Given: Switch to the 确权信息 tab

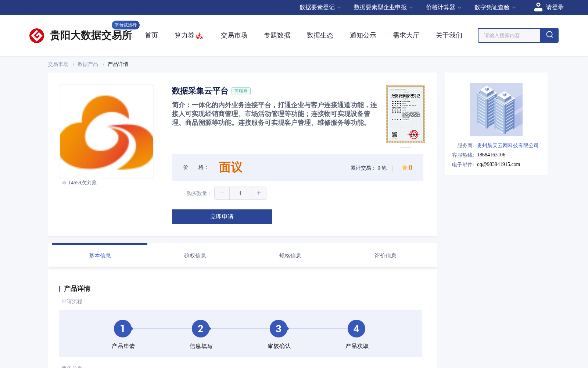Looking at the screenshot, I should click(195, 255).
